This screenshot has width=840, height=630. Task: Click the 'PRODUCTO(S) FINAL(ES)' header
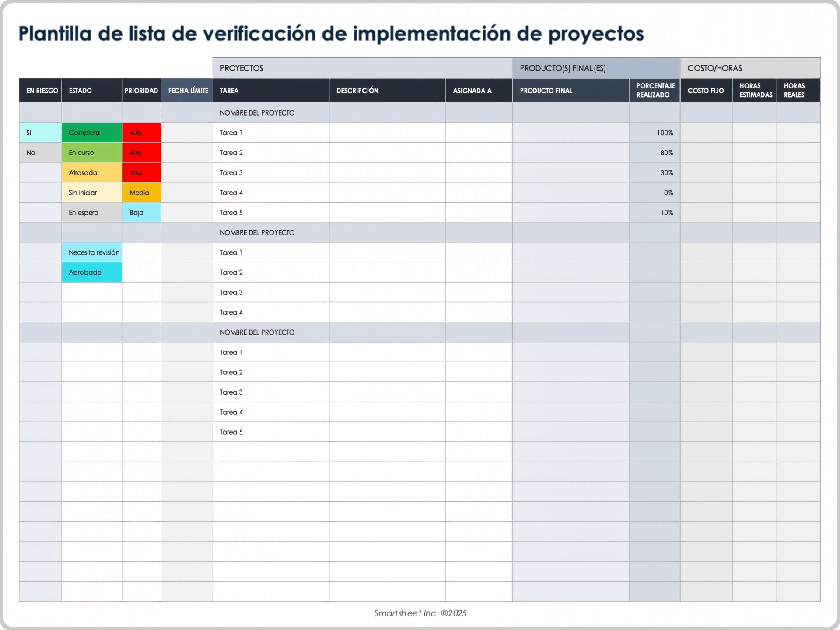point(563,68)
